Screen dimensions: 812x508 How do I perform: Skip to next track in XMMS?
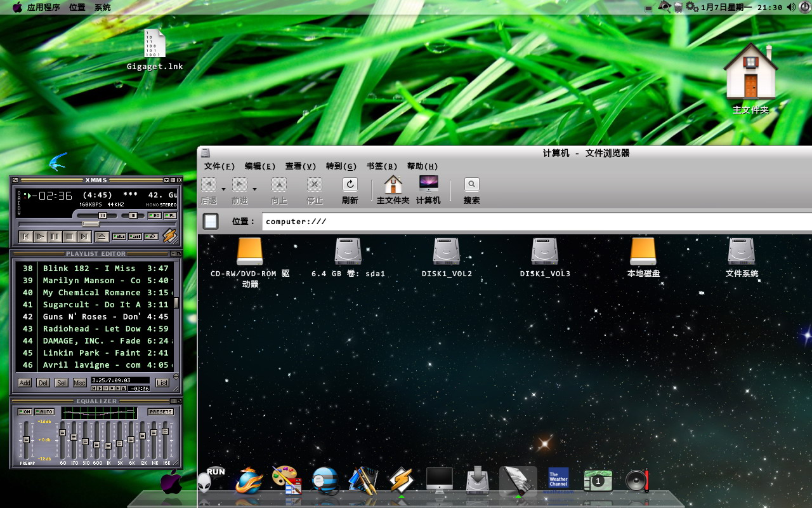tap(84, 237)
